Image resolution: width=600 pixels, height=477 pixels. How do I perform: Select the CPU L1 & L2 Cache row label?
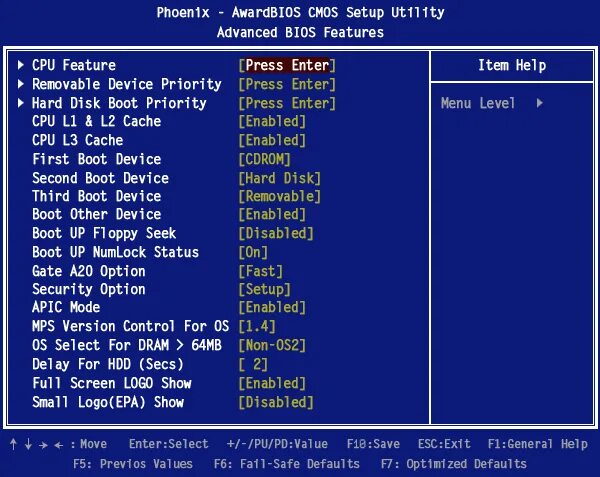click(x=96, y=121)
